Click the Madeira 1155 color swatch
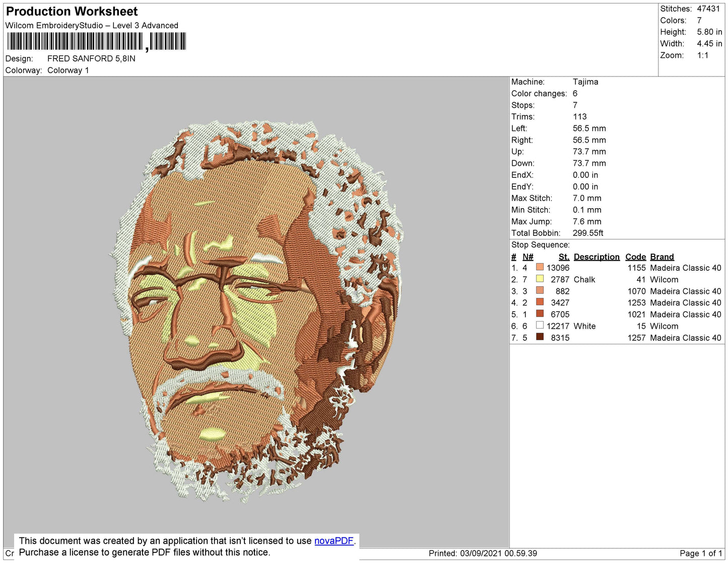Screen dimensions: 728x563 coord(540,267)
